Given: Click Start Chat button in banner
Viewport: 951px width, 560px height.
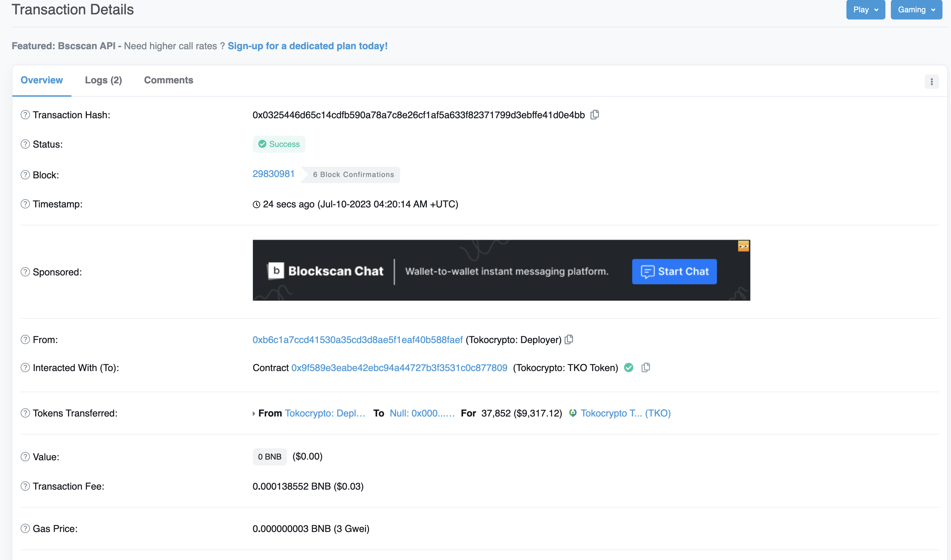Looking at the screenshot, I should pyautogui.click(x=675, y=271).
